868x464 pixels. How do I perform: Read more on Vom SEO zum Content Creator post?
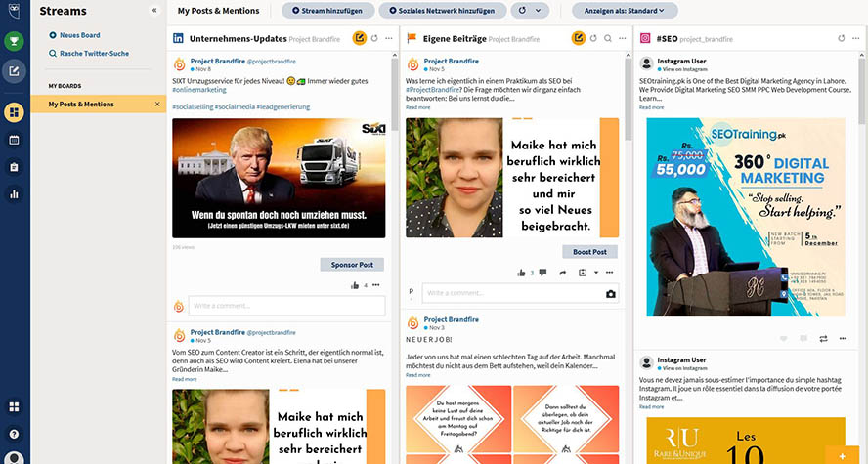pyautogui.click(x=185, y=379)
